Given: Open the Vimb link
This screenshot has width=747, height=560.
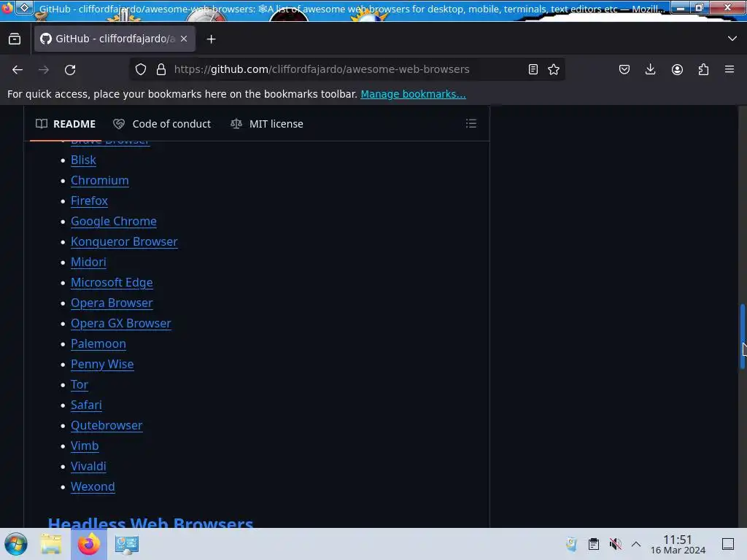Looking at the screenshot, I should click(x=85, y=446).
